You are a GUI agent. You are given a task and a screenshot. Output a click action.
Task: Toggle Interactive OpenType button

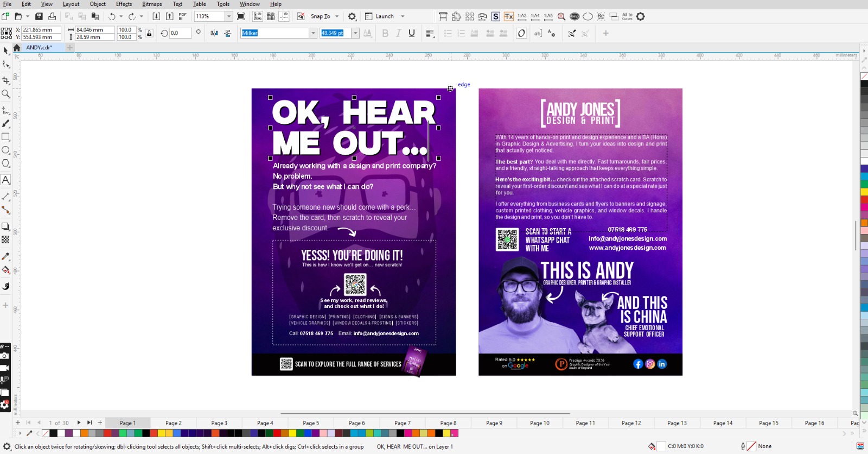click(521, 33)
